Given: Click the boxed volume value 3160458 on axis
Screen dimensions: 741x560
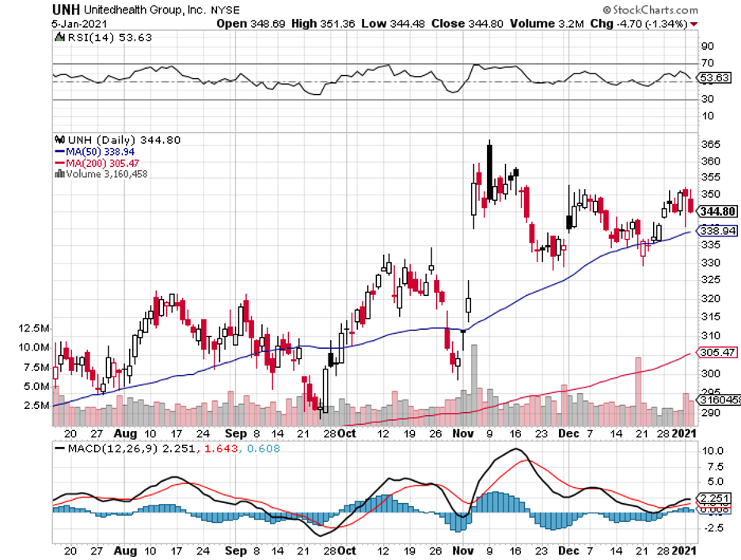Looking at the screenshot, I should tap(720, 400).
